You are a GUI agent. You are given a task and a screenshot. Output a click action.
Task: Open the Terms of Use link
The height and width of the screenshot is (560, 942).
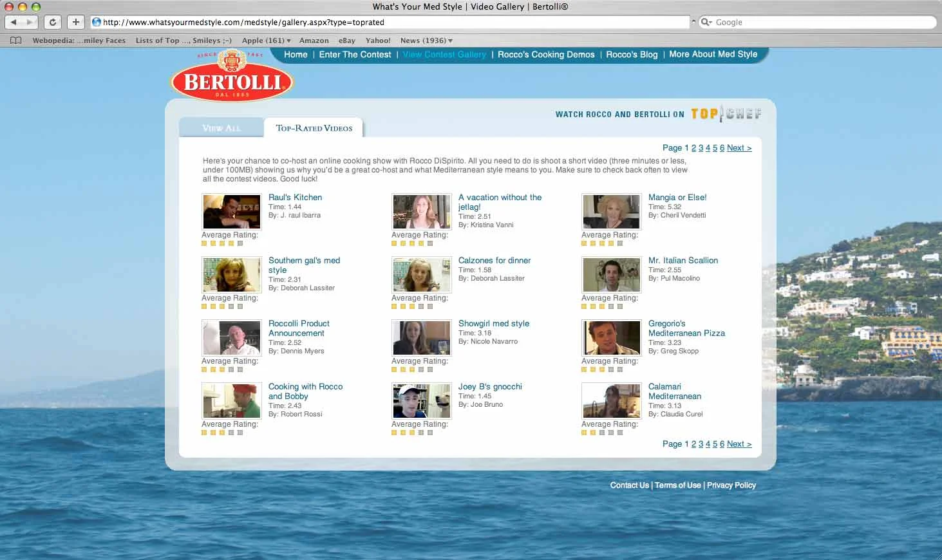[677, 485]
